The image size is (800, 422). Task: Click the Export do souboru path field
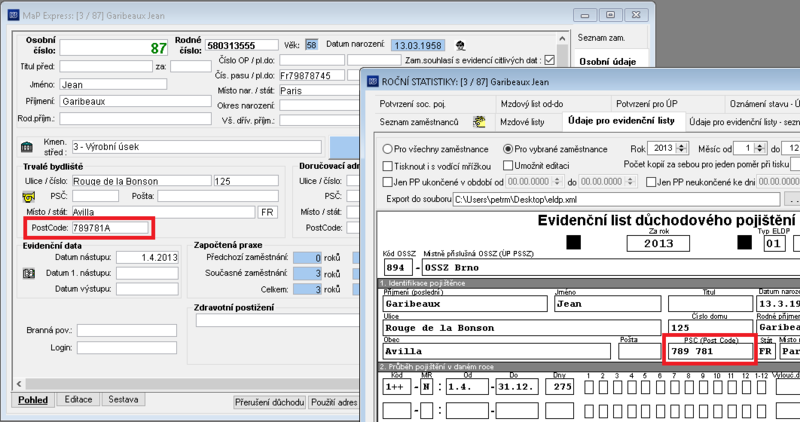tap(616, 200)
